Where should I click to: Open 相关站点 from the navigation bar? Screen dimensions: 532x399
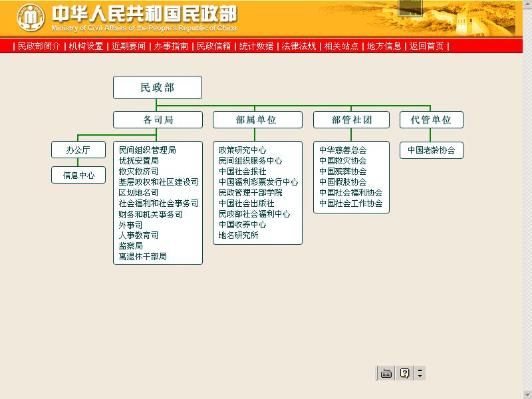coord(341,46)
